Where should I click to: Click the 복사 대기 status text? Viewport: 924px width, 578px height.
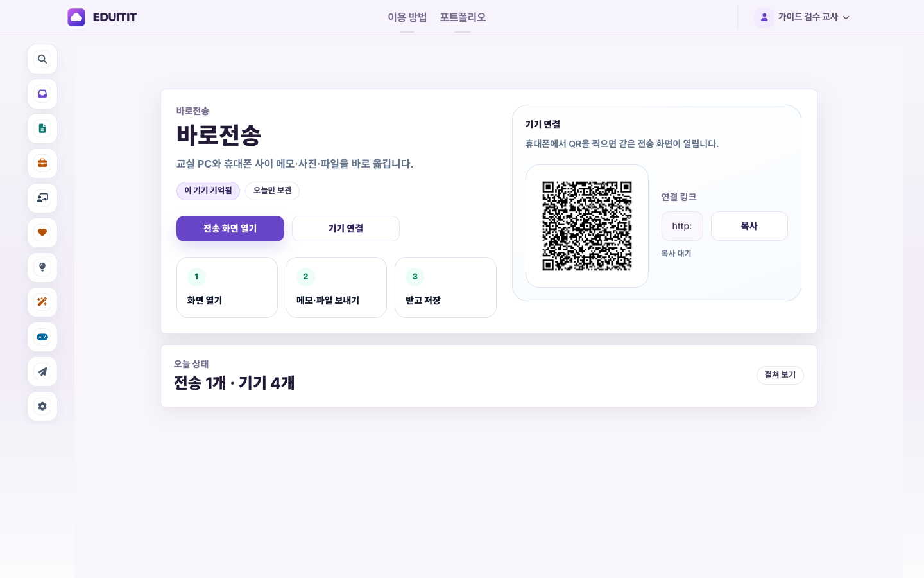click(676, 254)
